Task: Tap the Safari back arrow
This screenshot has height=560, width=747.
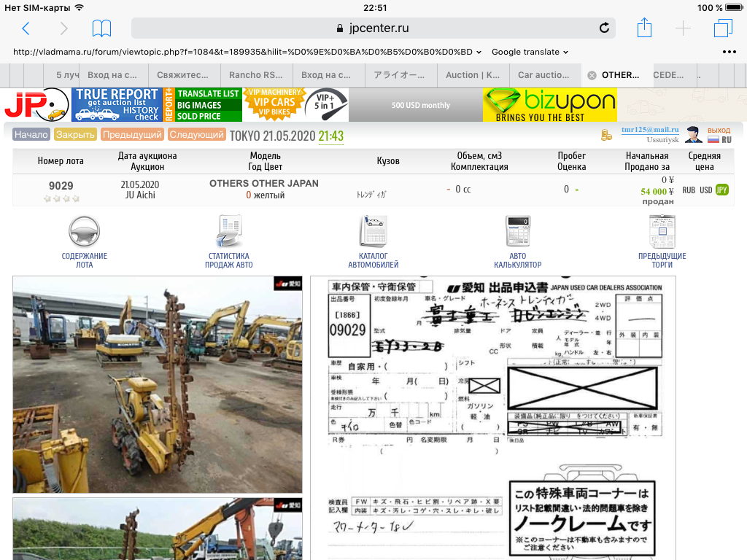Action: [x=26, y=28]
